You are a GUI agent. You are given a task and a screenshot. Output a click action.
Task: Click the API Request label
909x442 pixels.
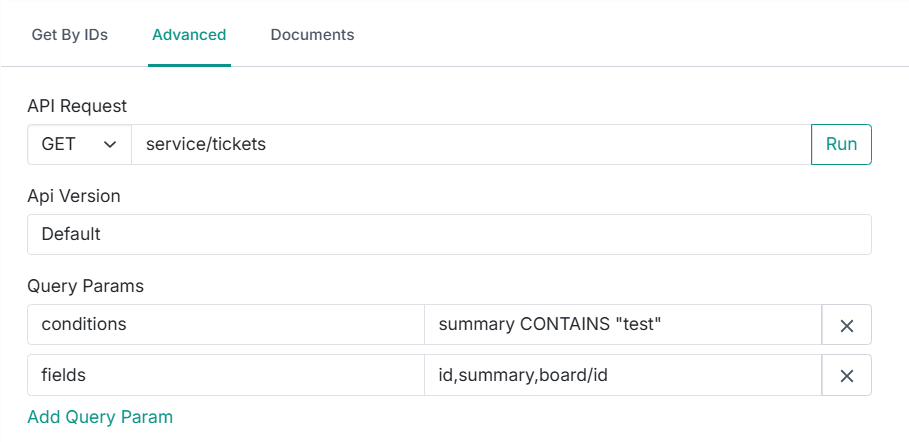77,106
